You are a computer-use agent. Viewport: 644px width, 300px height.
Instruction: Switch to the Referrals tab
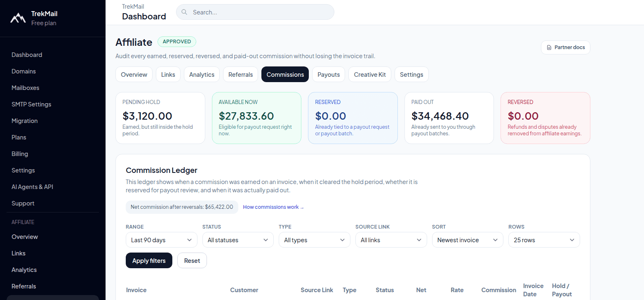pyautogui.click(x=240, y=74)
